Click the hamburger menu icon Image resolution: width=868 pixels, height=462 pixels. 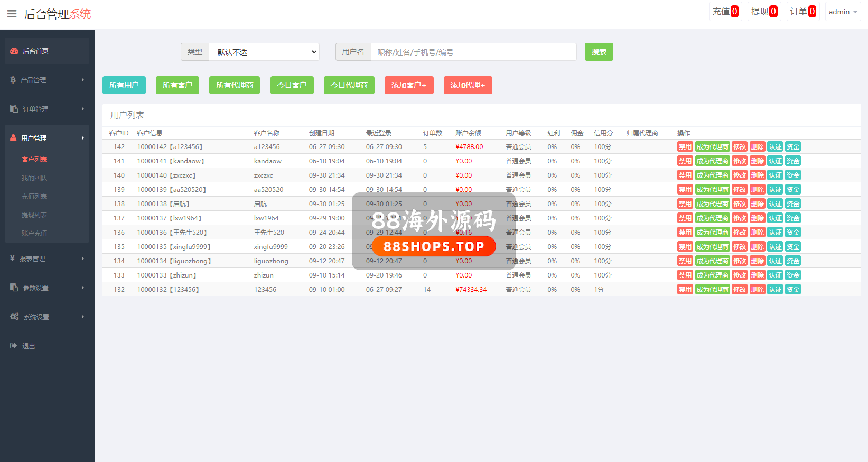(x=12, y=14)
